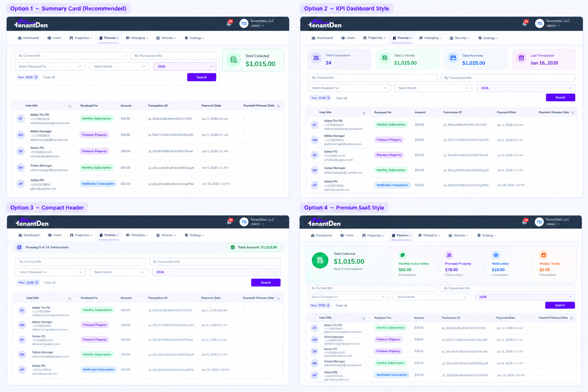The image size is (588, 392).
Task: Click the notification bell in Option 1
Action: coord(229,23)
